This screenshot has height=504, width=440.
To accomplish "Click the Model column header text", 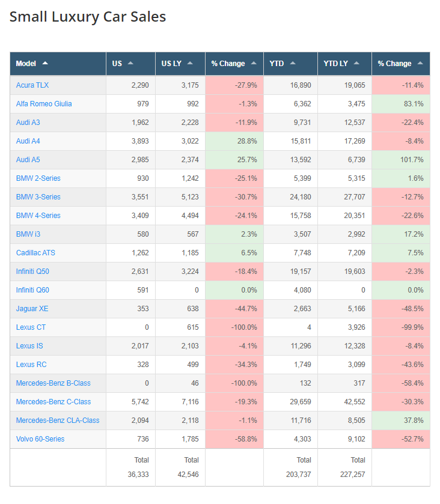I will point(26,64).
